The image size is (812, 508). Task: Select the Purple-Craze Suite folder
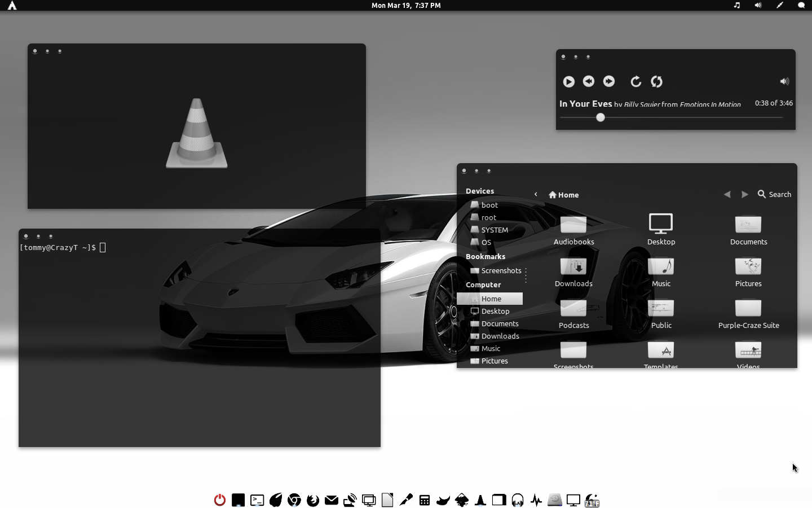[748, 314]
